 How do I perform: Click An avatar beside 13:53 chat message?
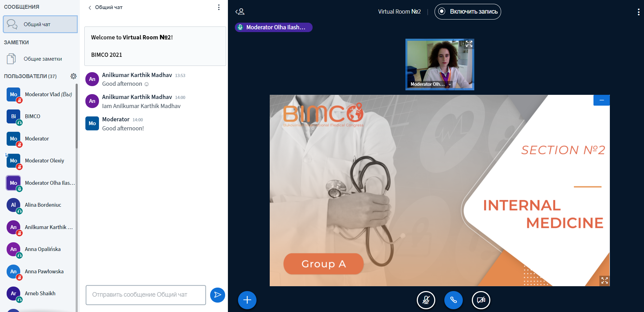click(92, 79)
